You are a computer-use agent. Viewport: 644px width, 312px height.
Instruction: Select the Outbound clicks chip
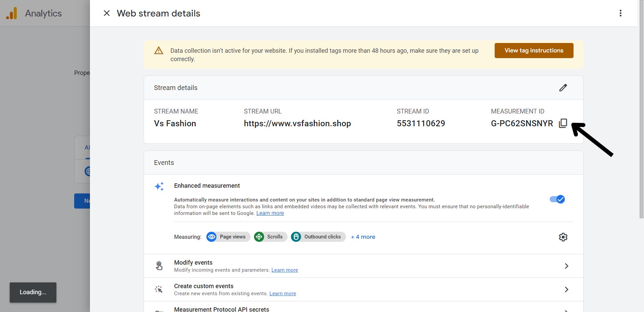click(318, 237)
